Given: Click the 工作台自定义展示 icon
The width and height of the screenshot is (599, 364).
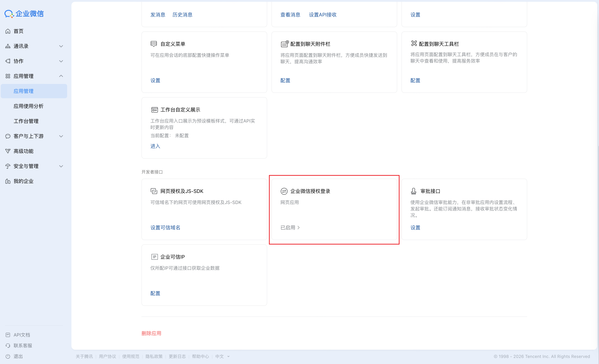Looking at the screenshot, I should click(x=154, y=110).
